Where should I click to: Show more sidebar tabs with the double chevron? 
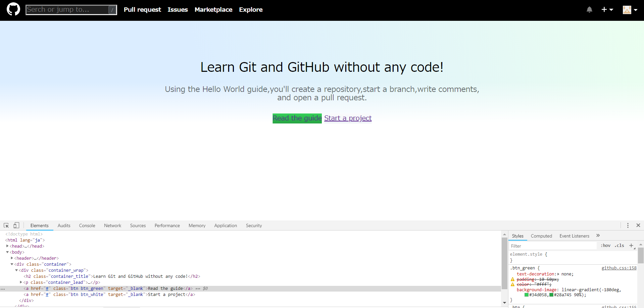click(598, 236)
